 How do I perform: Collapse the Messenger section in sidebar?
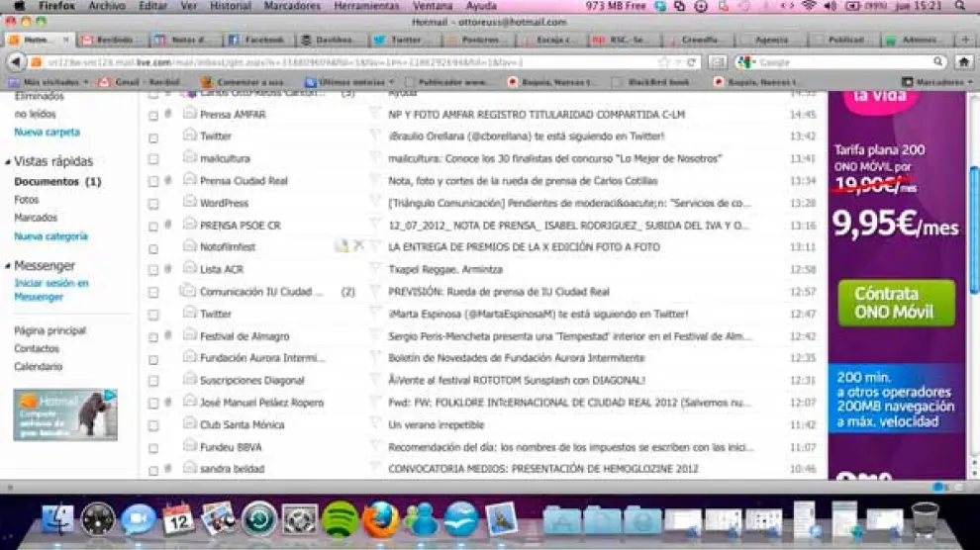click(x=8, y=266)
